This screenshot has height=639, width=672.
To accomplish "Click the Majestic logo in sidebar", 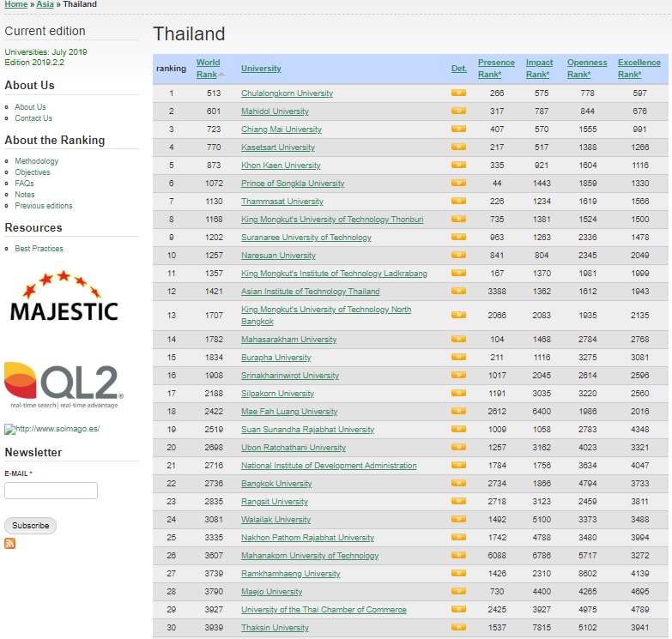I will click(x=64, y=296).
